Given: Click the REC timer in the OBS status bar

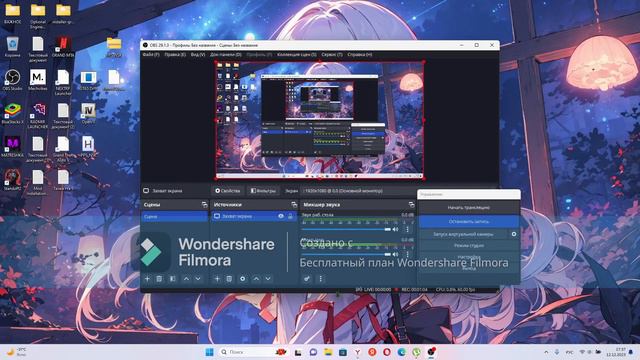Looking at the screenshot, I should 413,289.
